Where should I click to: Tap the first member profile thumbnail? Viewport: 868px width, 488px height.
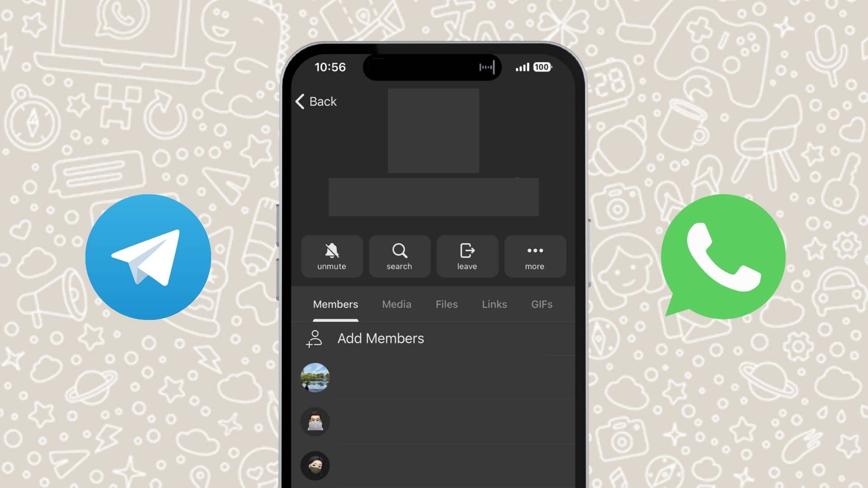[x=316, y=378]
